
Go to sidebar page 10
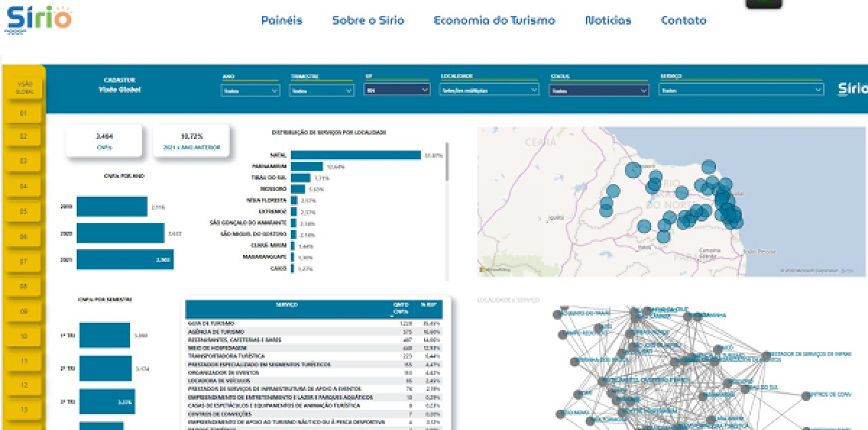coord(24,336)
